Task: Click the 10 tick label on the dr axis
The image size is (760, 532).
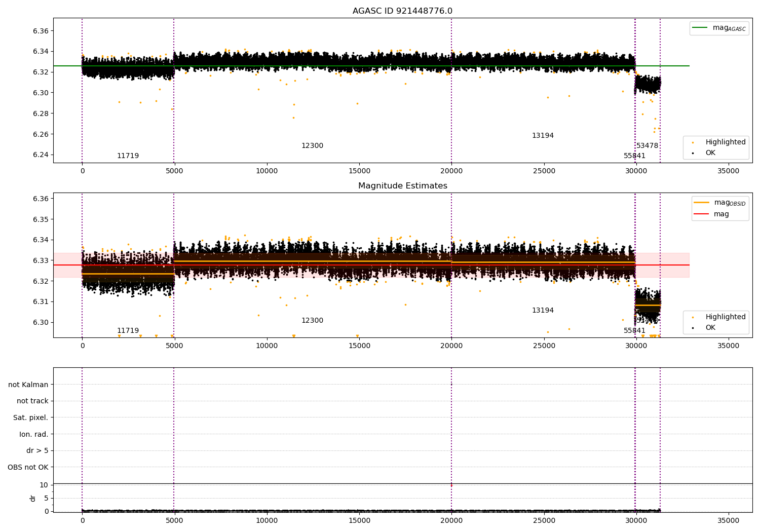Action: click(44, 485)
